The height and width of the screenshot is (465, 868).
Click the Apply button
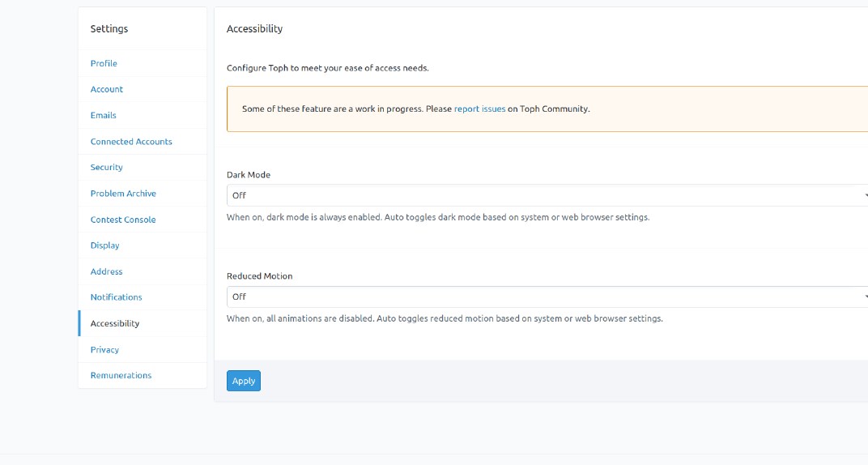coord(244,381)
